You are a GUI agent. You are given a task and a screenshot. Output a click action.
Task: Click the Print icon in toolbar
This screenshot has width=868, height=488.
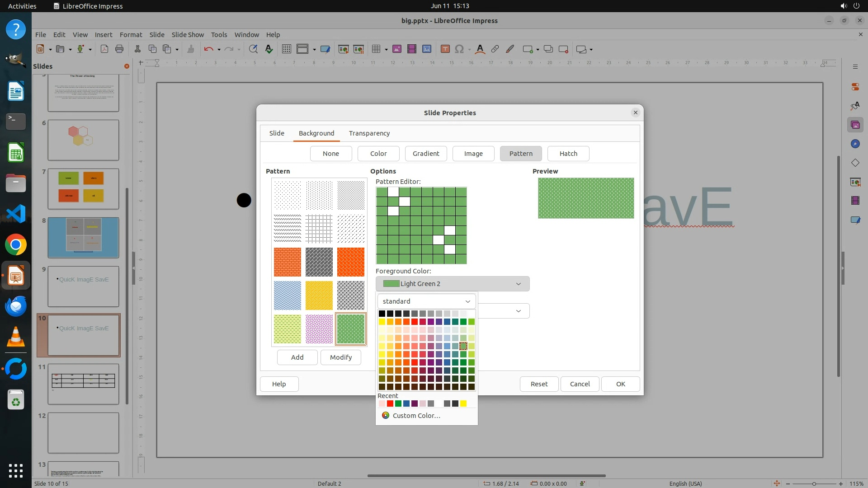119,49
